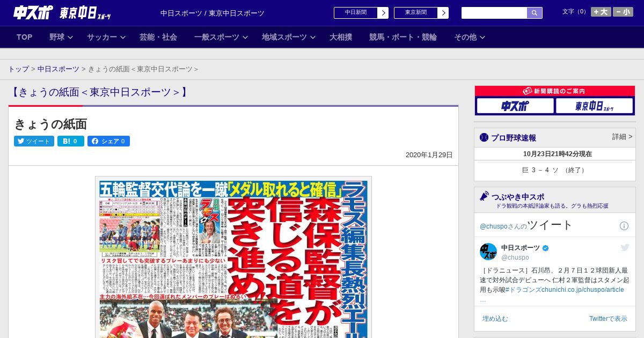The height and width of the screenshot is (338, 644).
Task: Open the 中日新聞 link button
Action: point(356,13)
